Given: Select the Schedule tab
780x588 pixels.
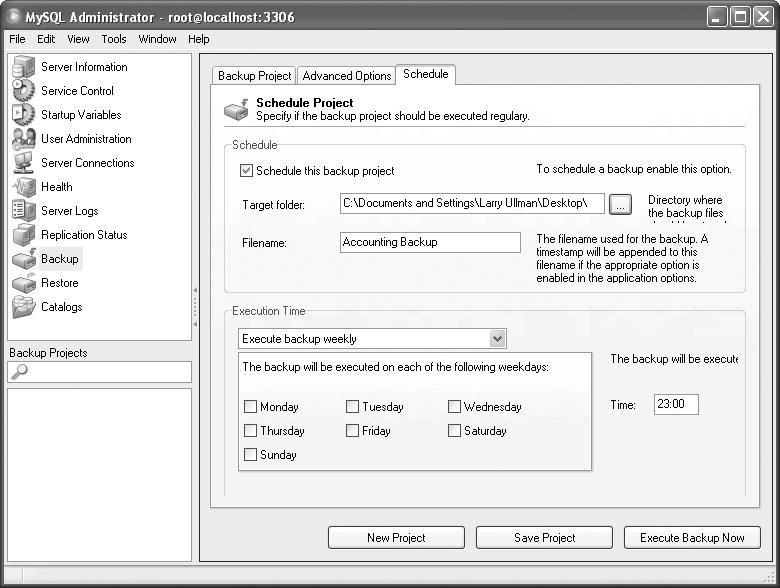Looking at the screenshot, I should [425, 74].
